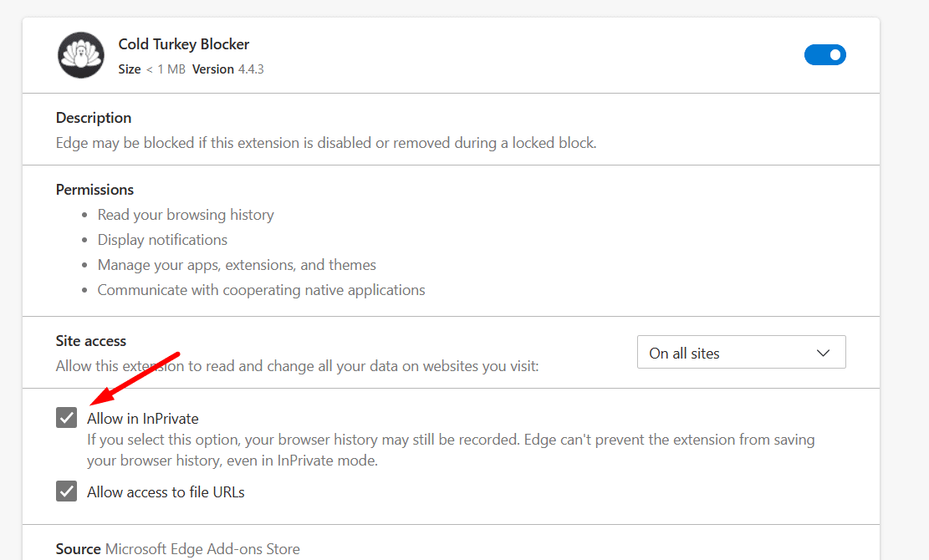
Task: Uncheck the Allow access to file URLs checkbox
Action: [66, 491]
